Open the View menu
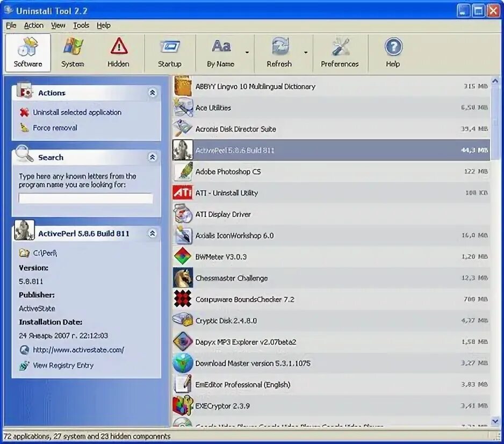 (58, 25)
